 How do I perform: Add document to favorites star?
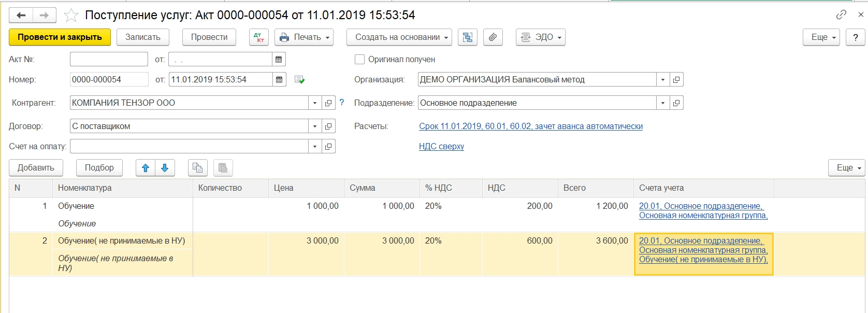click(71, 16)
